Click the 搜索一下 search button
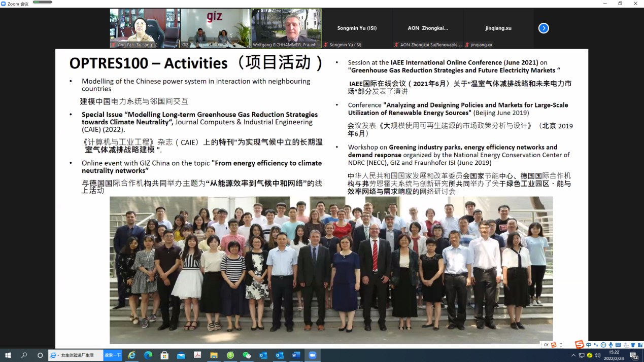The width and height of the screenshot is (644, 362). pos(113,355)
